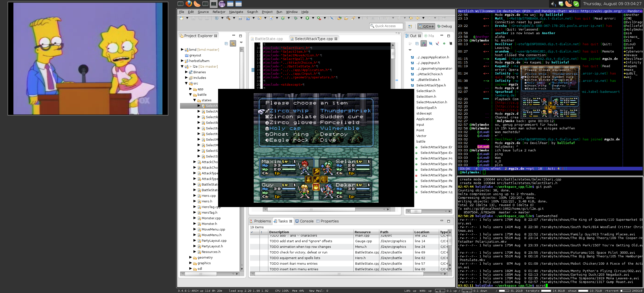Click Project Explorer horizontal scrollbar
This screenshot has height=293, width=644.
pyautogui.click(x=201, y=274)
